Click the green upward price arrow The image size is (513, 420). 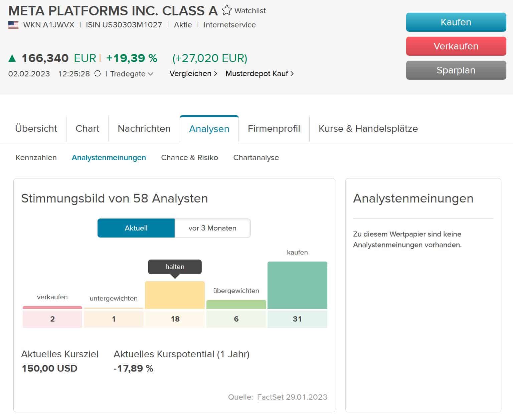pos(12,59)
